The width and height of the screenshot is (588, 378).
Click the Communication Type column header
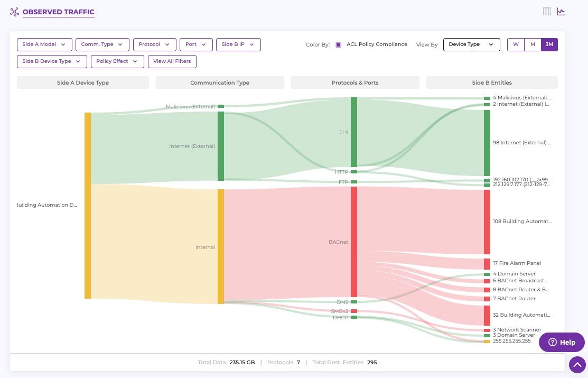point(220,82)
